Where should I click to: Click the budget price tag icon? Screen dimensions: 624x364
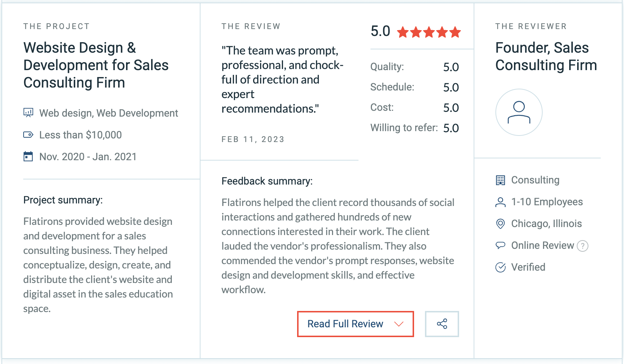(x=28, y=135)
